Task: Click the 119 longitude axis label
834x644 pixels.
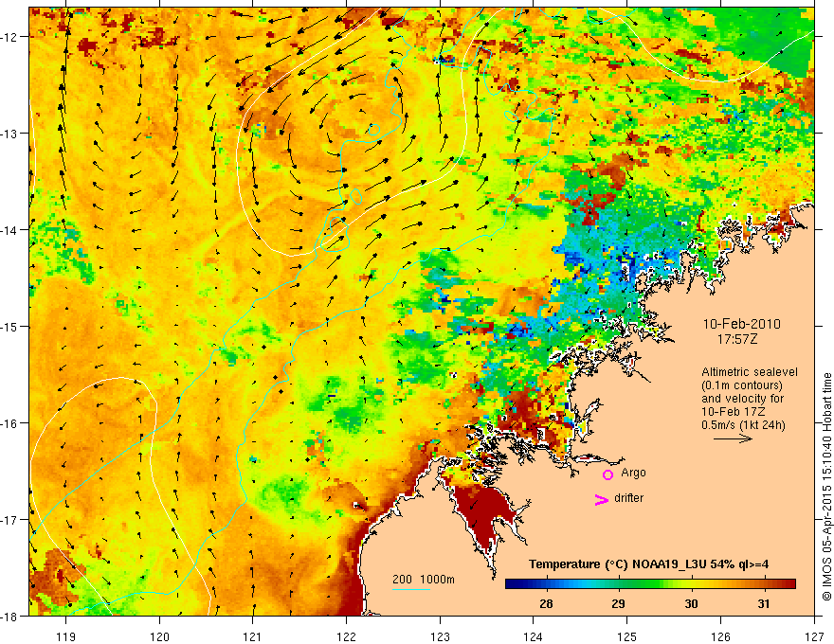Action: click(65, 621)
